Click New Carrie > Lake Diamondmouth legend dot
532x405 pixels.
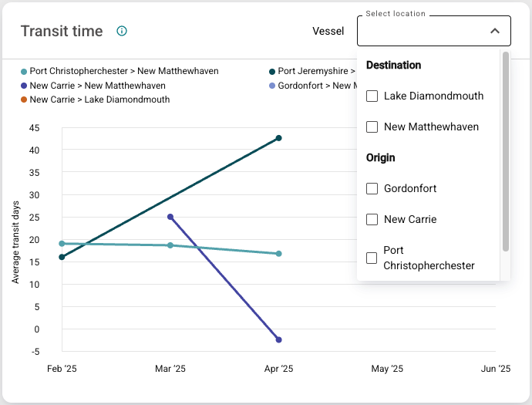point(24,100)
